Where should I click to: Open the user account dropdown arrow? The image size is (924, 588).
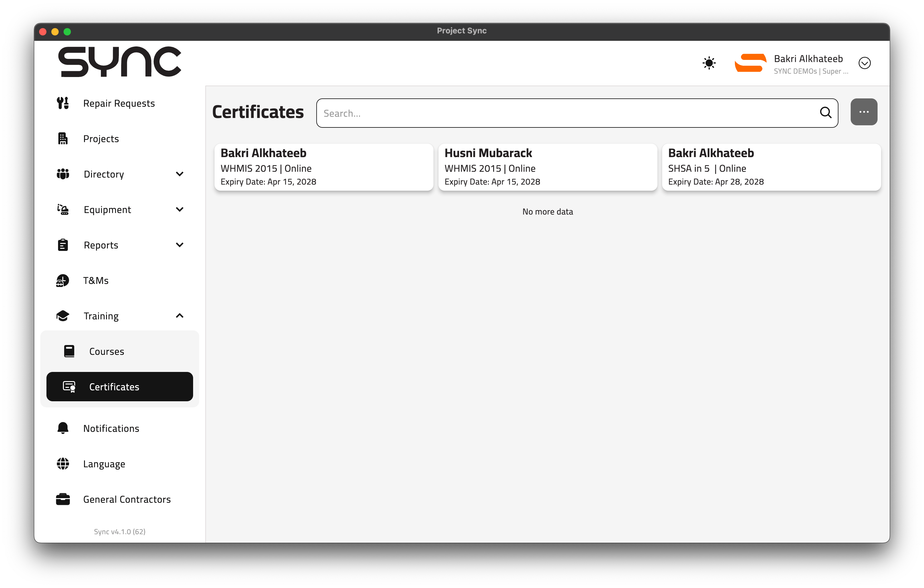[x=864, y=63]
